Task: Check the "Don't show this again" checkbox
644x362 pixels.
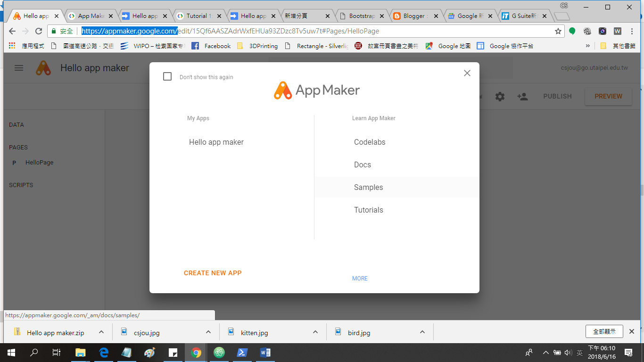Action: (x=167, y=76)
